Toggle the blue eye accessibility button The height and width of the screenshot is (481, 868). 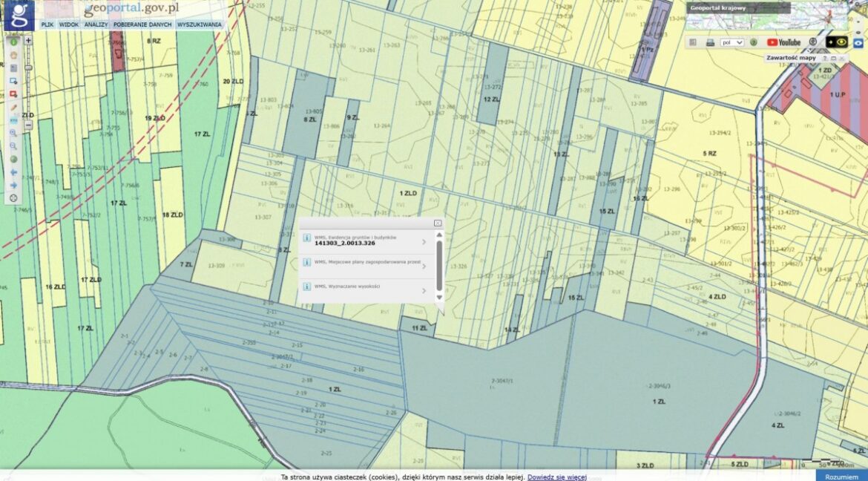point(858,42)
